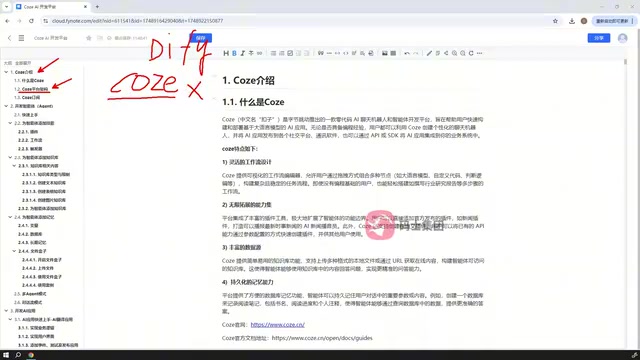Go to outline item 1.2 about Coze
Image resolution: width=640 pixels, height=360 pixels.
(x=31, y=89)
